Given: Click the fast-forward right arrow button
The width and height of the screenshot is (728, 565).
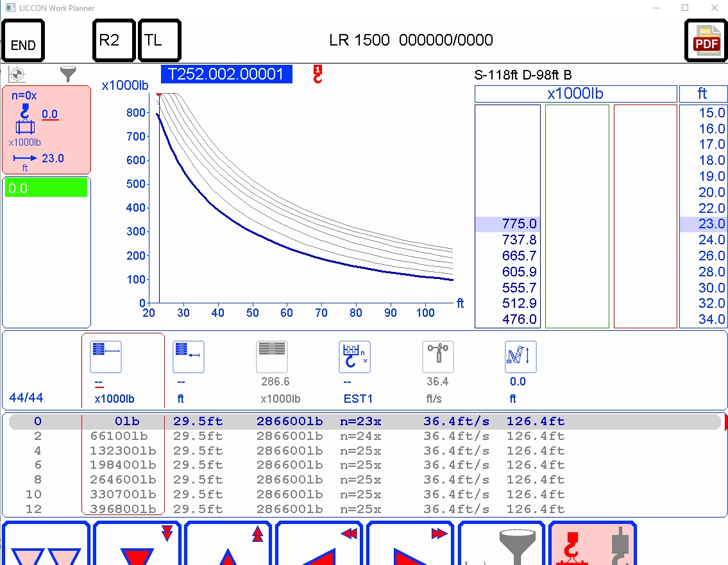Looking at the screenshot, I should [x=410, y=543].
